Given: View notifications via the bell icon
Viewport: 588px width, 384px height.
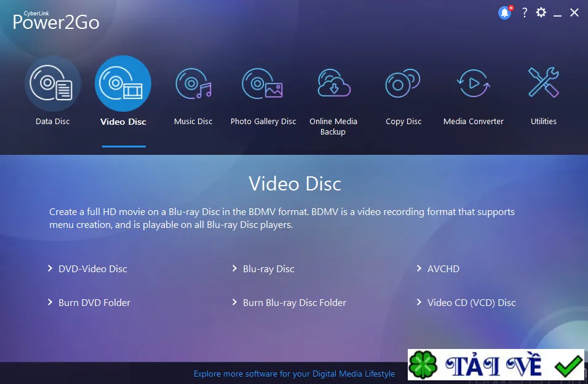Looking at the screenshot, I should [x=505, y=13].
